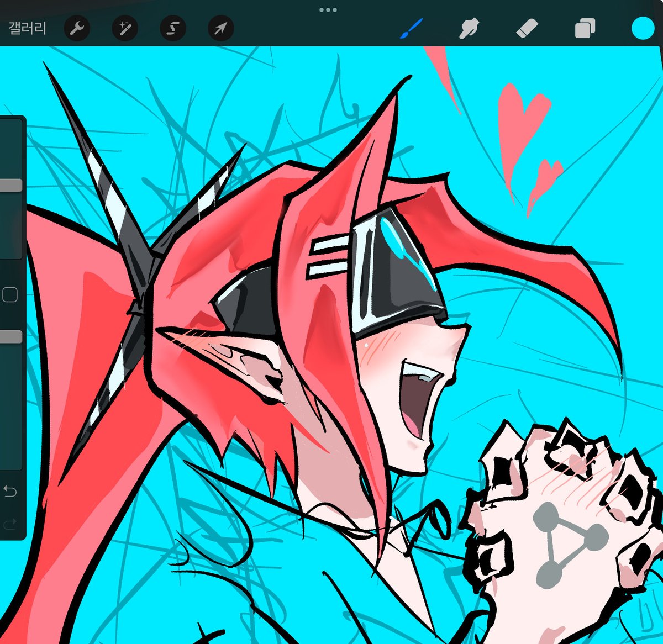Open the Actions wrench menu
This screenshot has width=663, height=644.
[x=77, y=29]
